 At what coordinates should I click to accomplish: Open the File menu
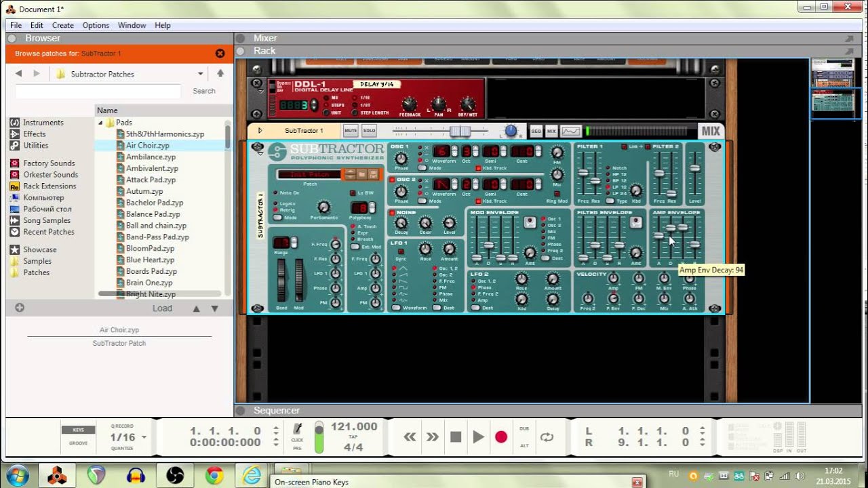(x=16, y=25)
